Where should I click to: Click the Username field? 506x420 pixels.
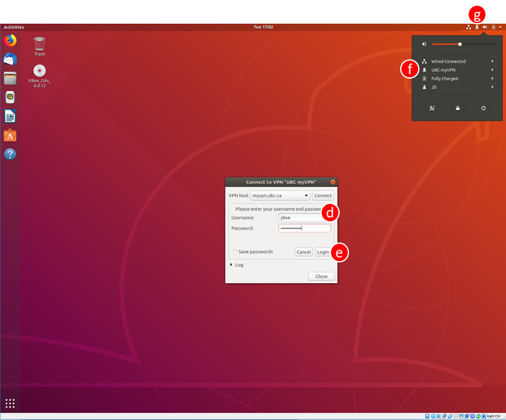tap(304, 217)
